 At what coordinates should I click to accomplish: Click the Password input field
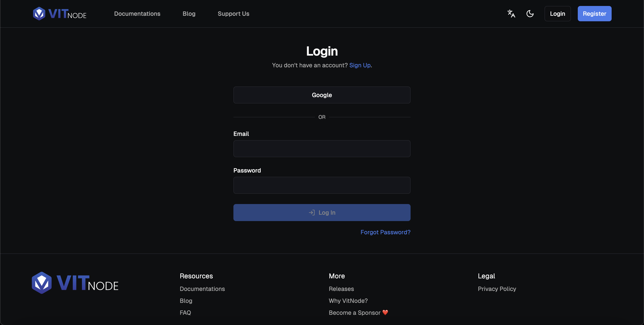click(322, 185)
